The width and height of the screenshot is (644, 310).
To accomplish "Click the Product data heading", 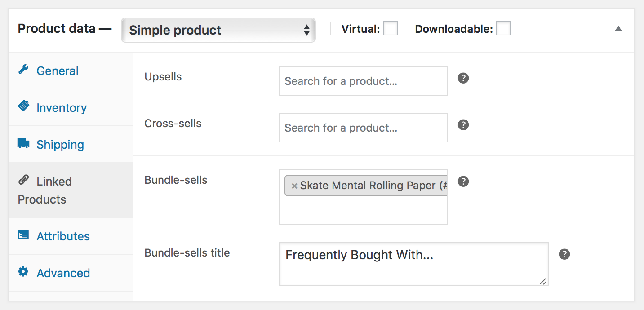I will [x=64, y=28].
